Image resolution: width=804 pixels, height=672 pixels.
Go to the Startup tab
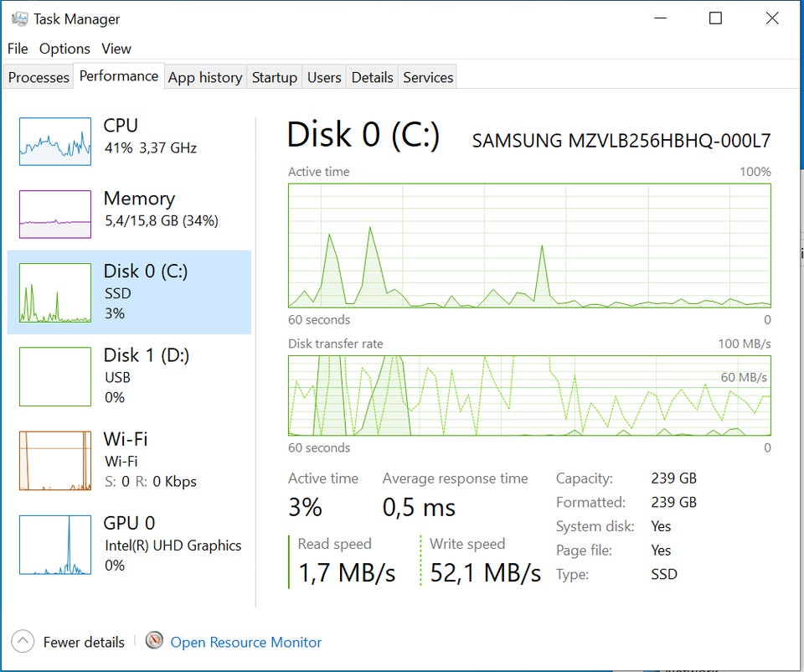coord(275,77)
